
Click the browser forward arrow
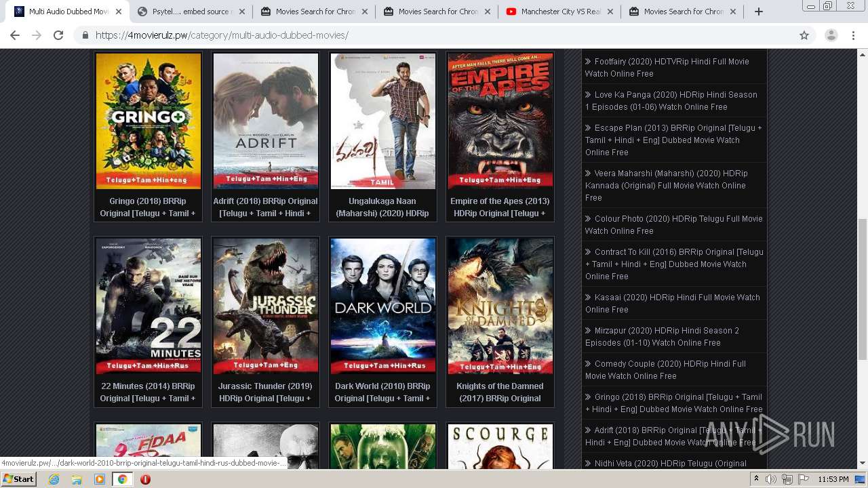[37, 35]
